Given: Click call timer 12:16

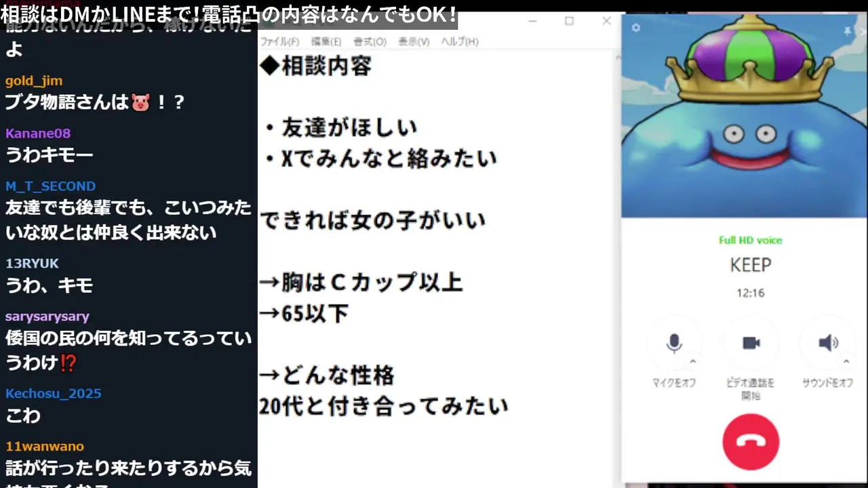Looking at the screenshot, I should tap(751, 293).
